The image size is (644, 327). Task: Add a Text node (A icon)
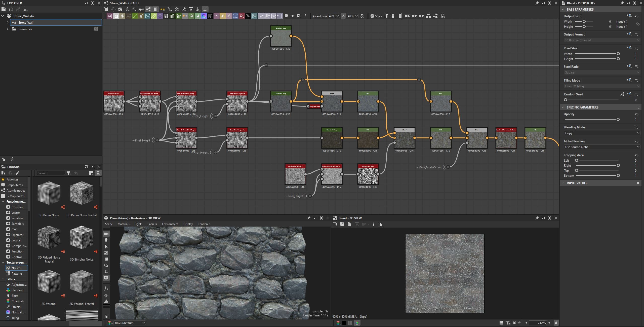coord(229,16)
